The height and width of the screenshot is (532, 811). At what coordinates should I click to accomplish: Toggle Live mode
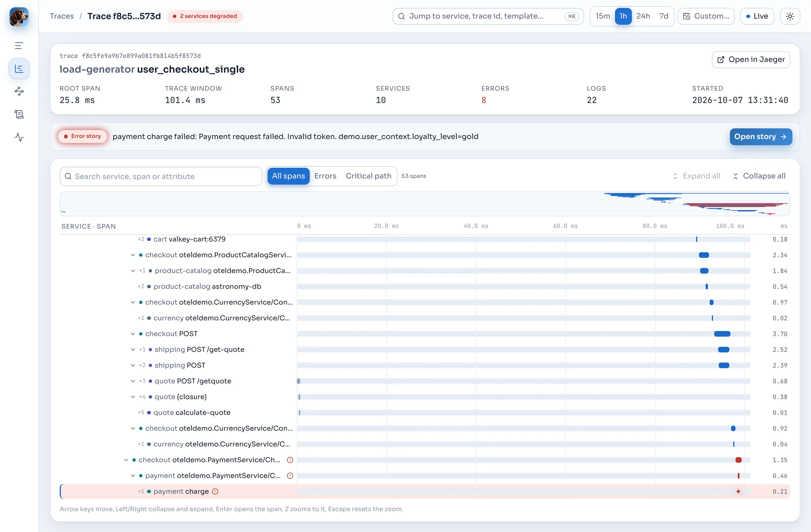(x=757, y=16)
